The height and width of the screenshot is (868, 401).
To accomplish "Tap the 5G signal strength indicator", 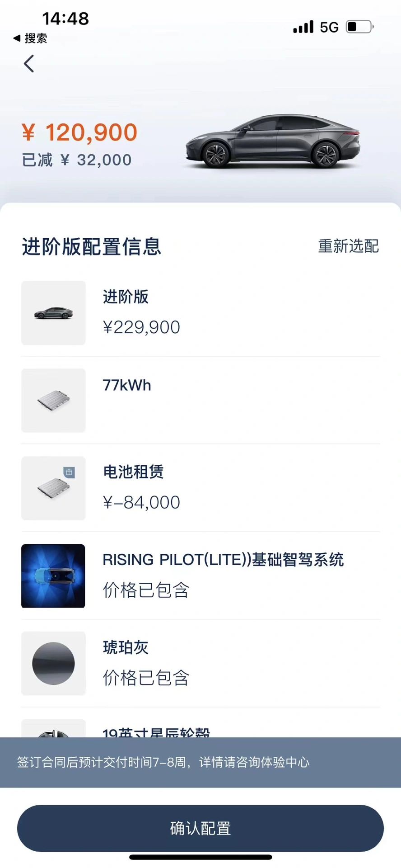I will pos(316,27).
